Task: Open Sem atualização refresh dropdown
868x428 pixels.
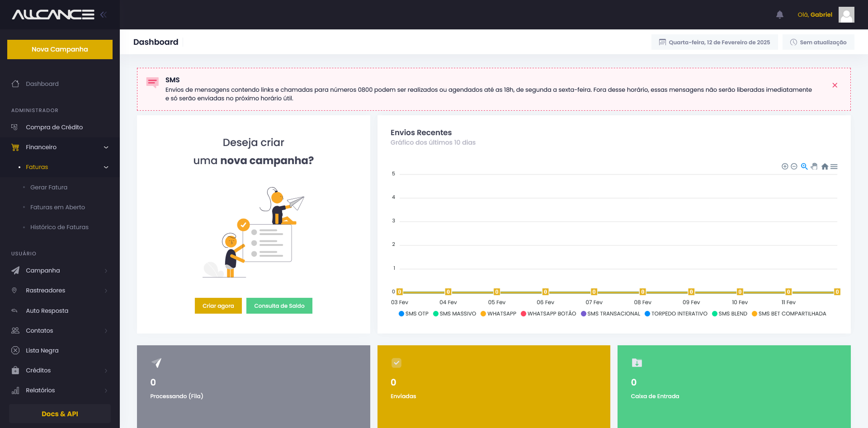Action: (x=818, y=42)
